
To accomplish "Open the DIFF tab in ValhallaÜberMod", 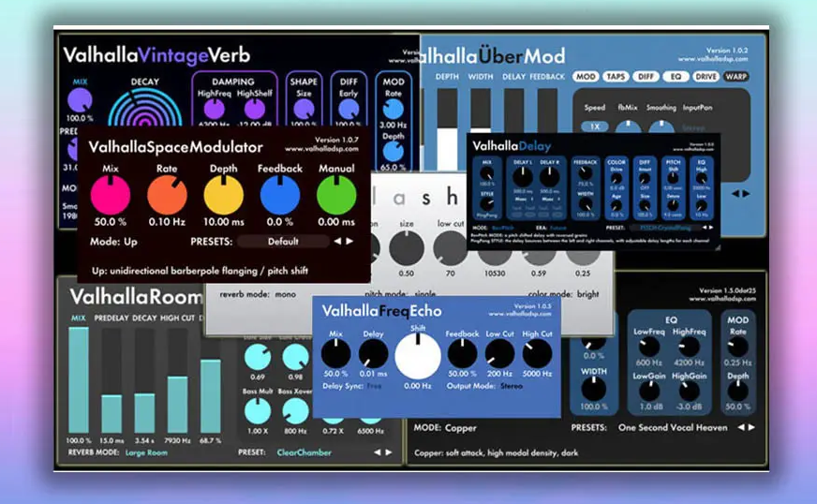I will [646, 77].
